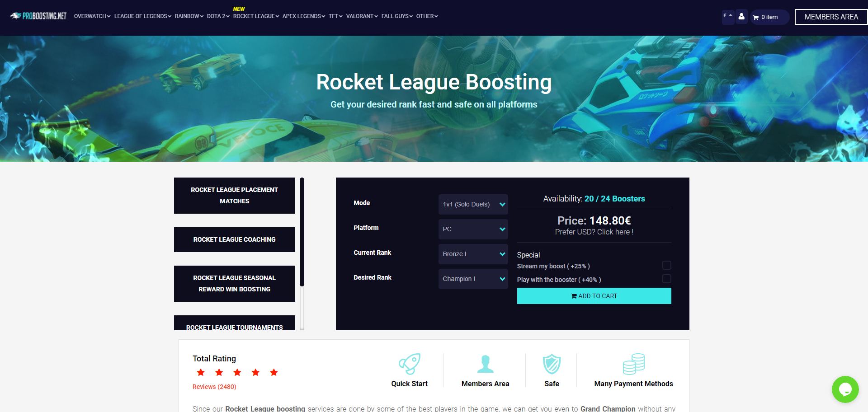
Task: Expand the Overwatch menu
Action: pos(92,16)
